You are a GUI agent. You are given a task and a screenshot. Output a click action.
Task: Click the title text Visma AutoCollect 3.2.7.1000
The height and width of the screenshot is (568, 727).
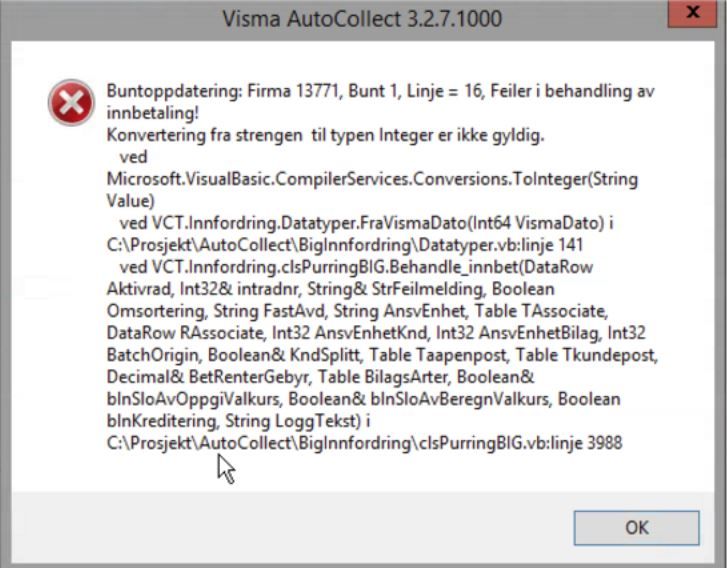pos(362,19)
